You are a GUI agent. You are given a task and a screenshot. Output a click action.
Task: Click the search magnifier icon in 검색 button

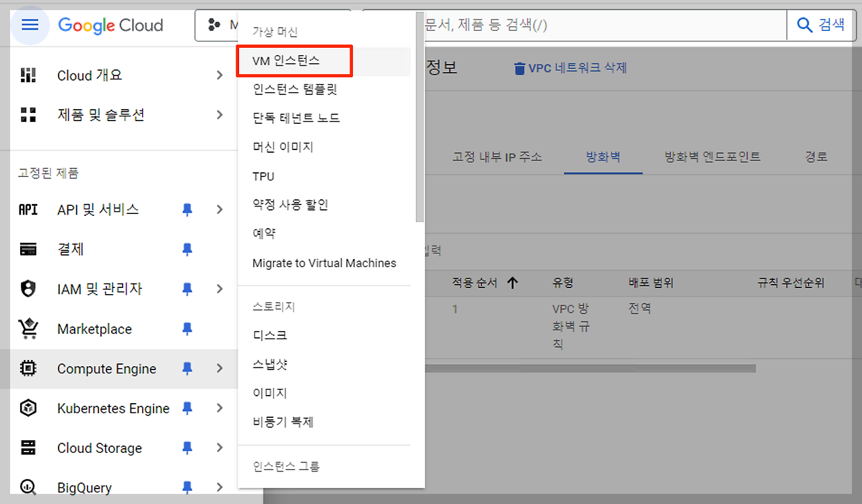[x=805, y=25]
